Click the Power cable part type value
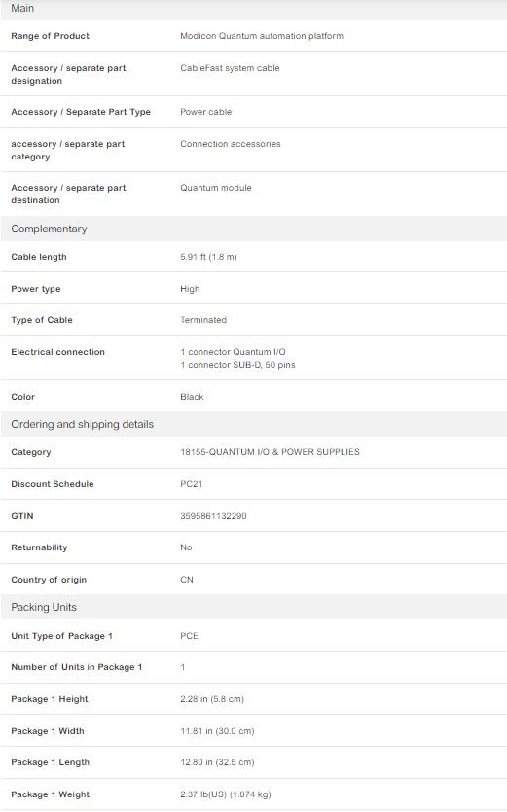The image size is (507, 812). [x=205, y=112]
